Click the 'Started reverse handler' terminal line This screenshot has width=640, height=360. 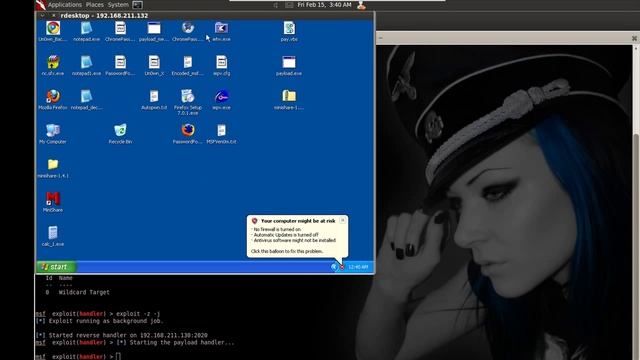pyautogui.click(x=122, y=335)
